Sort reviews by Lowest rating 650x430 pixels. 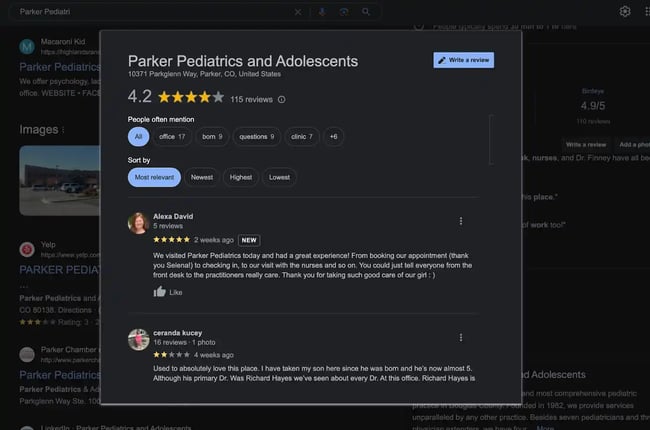coord(279,177)
